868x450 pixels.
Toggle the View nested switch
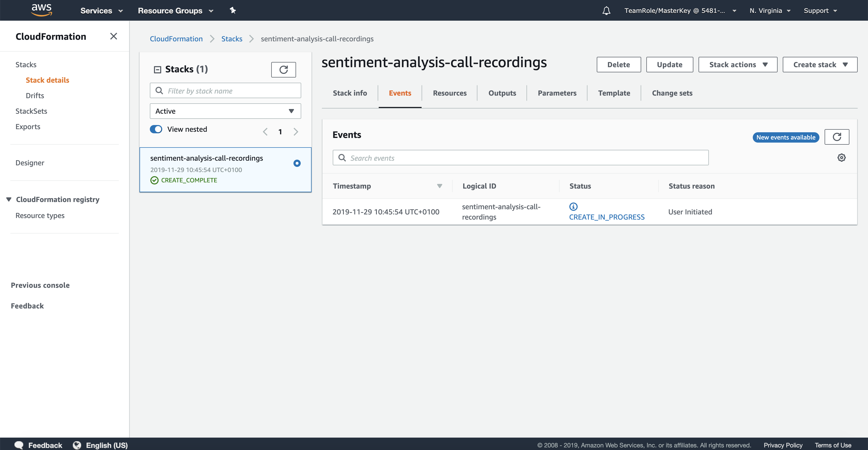[156, 129]
